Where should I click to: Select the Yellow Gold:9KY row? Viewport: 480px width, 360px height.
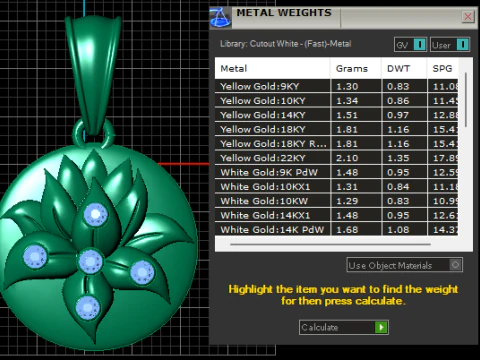tap(336, 86)
